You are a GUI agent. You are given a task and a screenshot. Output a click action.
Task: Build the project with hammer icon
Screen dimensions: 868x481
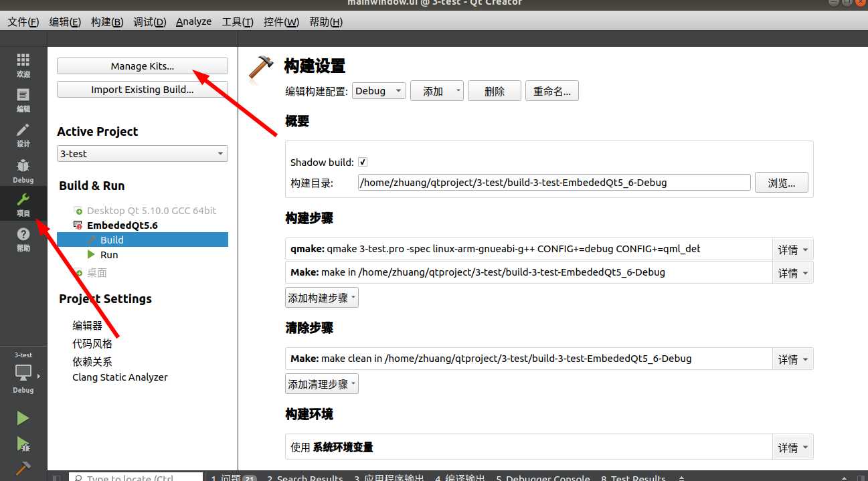click(23, 468)
